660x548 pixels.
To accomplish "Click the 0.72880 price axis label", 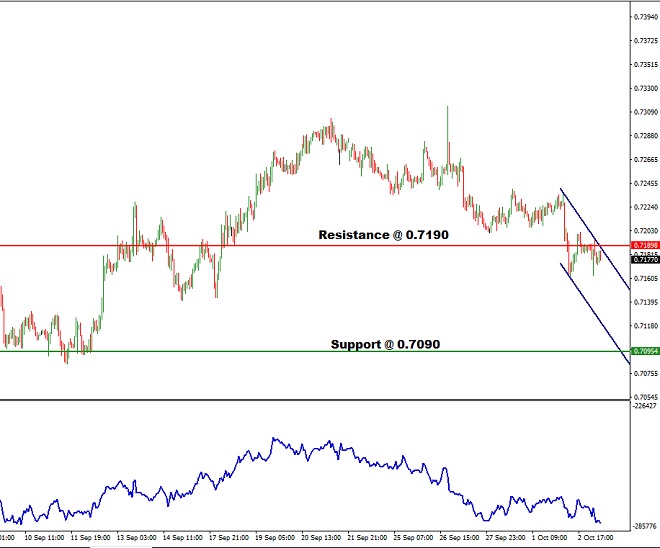I will pyautogui.click(x=646, y=136).
